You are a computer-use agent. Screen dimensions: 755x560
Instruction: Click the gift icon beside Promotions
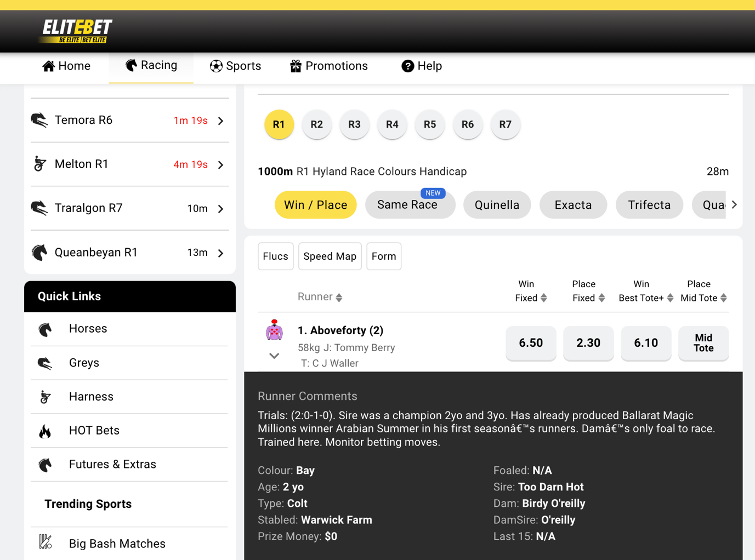tap(295, 66)
